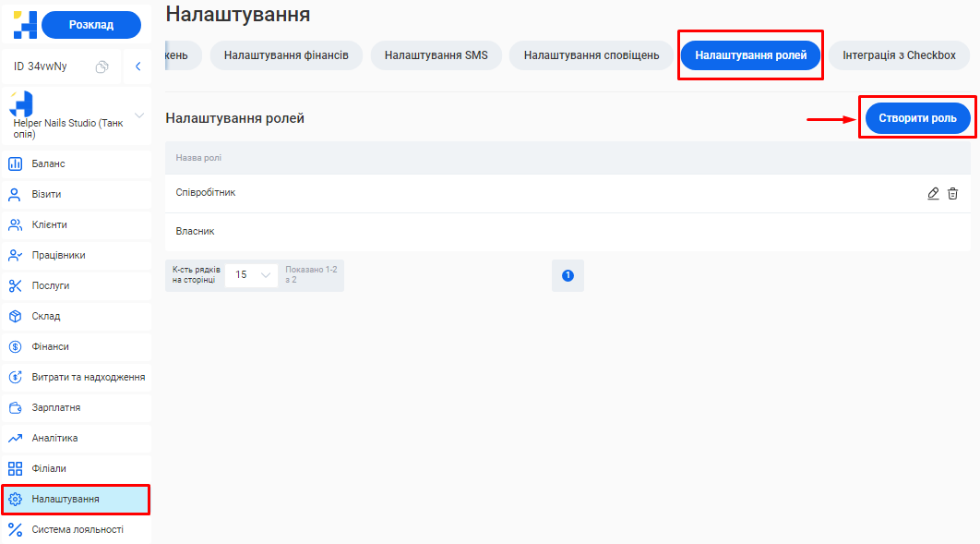Image resolution: width=980 pixels, height=544 pixels.
Task: Open rows per page dropdown showing 15
Action: [x=252, y=275]
